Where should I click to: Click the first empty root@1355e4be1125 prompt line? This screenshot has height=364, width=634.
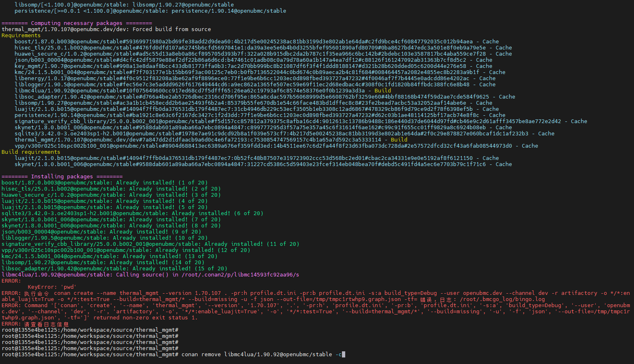(90, 330)
